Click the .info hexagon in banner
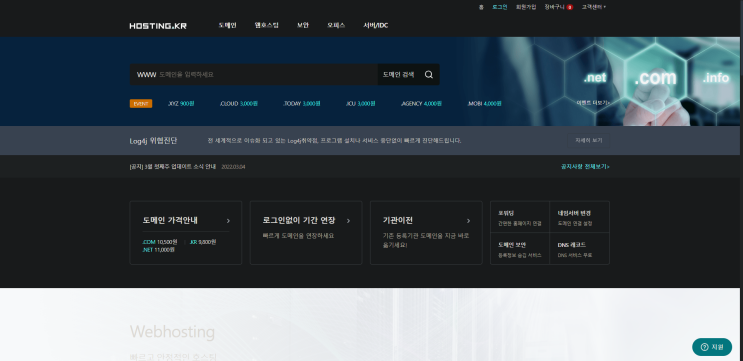 click(x=716, y=78)
